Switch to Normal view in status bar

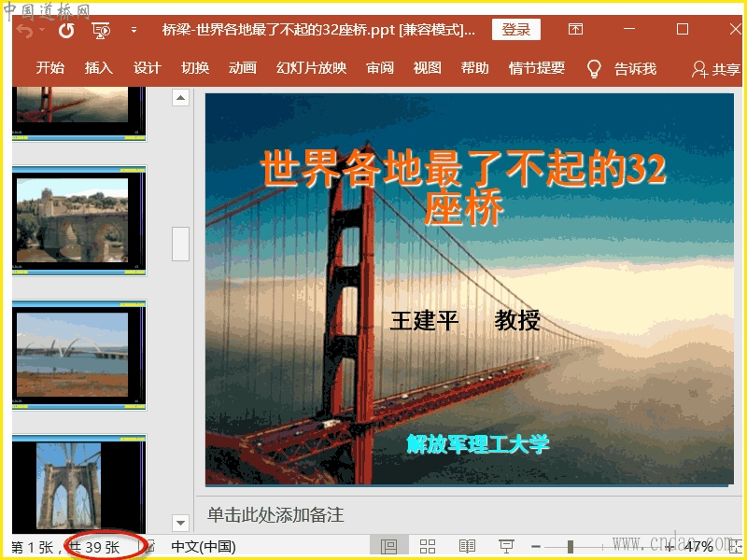(389, 546)
